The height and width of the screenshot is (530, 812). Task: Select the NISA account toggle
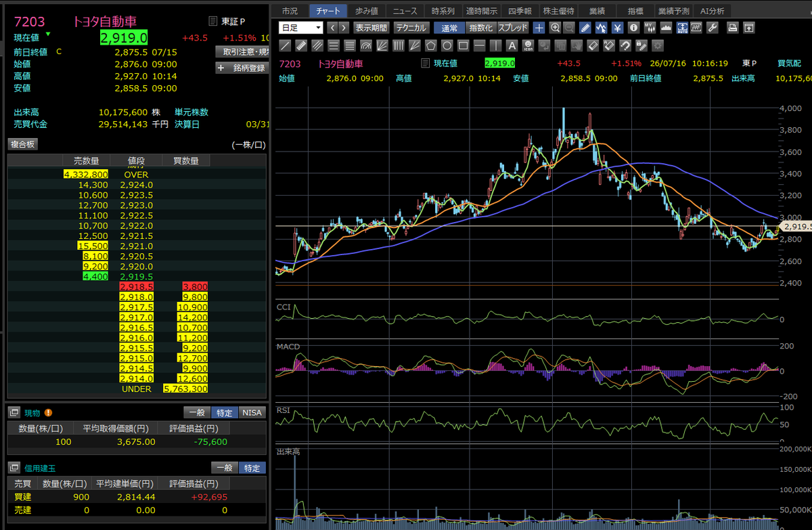pyautogui.click(x=252, y=412)
